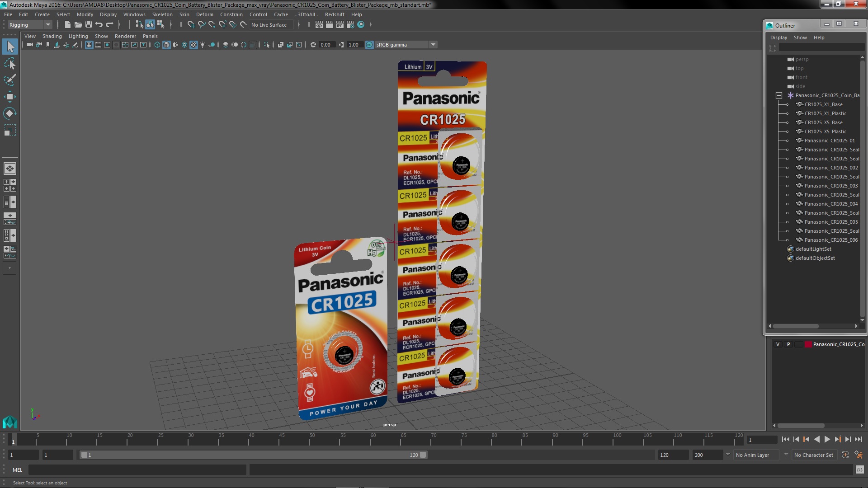Toggle smooth shade all mode

click(x=166, y=45)
